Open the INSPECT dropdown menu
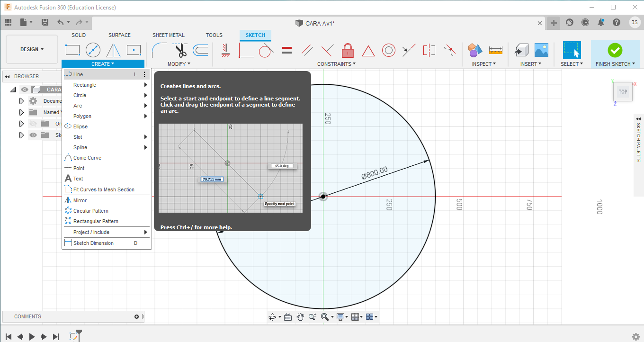Image resolution: width=644 pixels, height=342 pixels. point(484,64)
